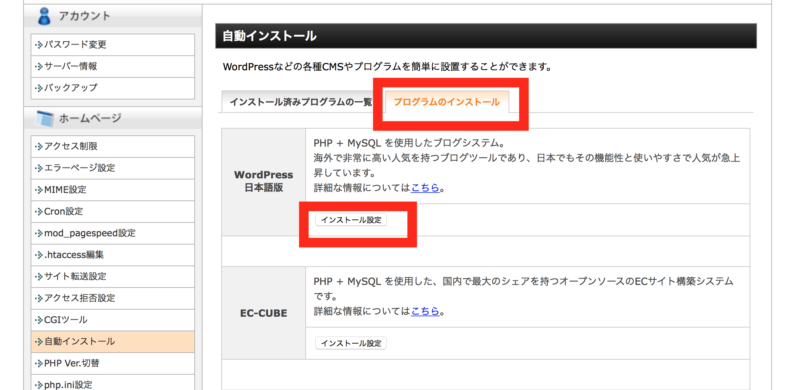Viewport: 800px width, 390px height.
Task: Click the ホームページ section icon
Action: (44, 118)
